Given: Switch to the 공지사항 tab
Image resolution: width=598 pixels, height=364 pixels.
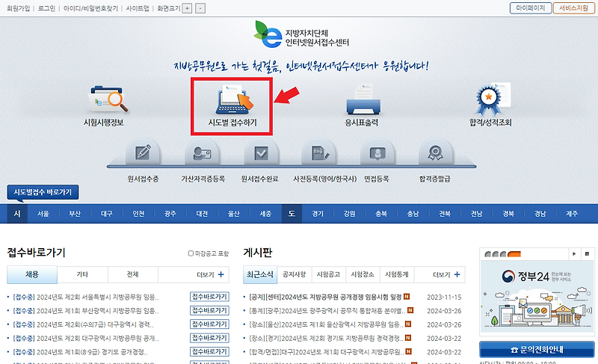Looking at the screenshot, I should coord(294,274).
